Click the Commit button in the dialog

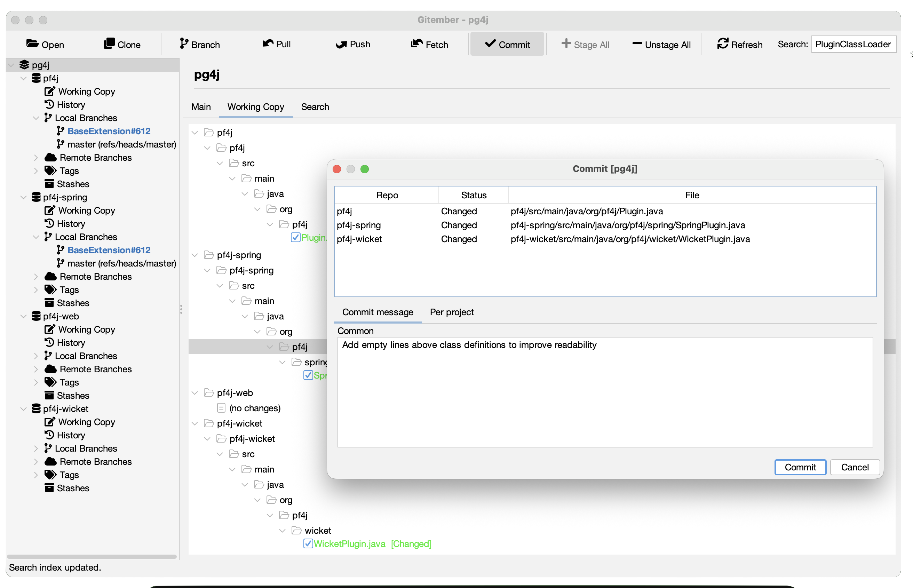pyautogui.click(x=800, y=467)
